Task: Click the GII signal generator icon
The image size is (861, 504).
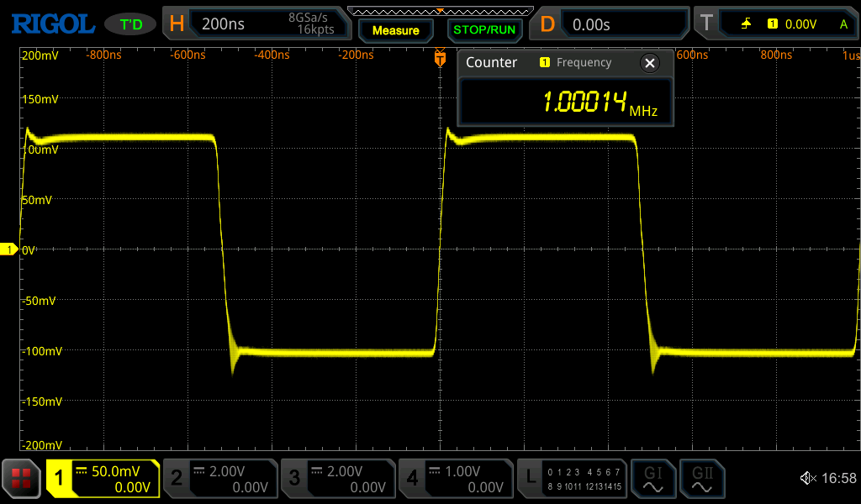Action: 702,479
